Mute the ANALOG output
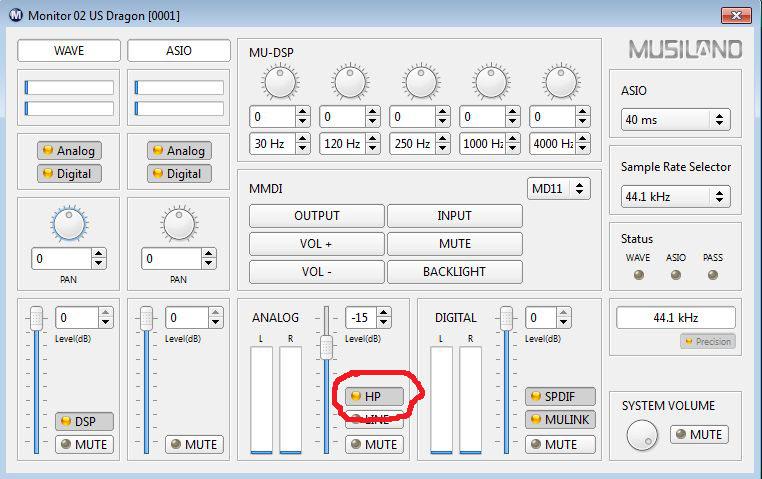The height and width of the screenshot is (479, 762). point(374,445)
